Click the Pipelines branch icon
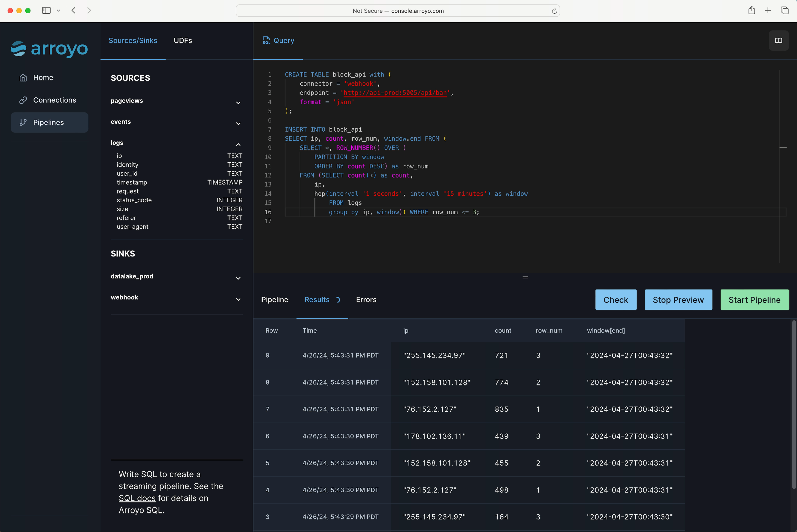This screenshot has width=797, height=532. 23,122
